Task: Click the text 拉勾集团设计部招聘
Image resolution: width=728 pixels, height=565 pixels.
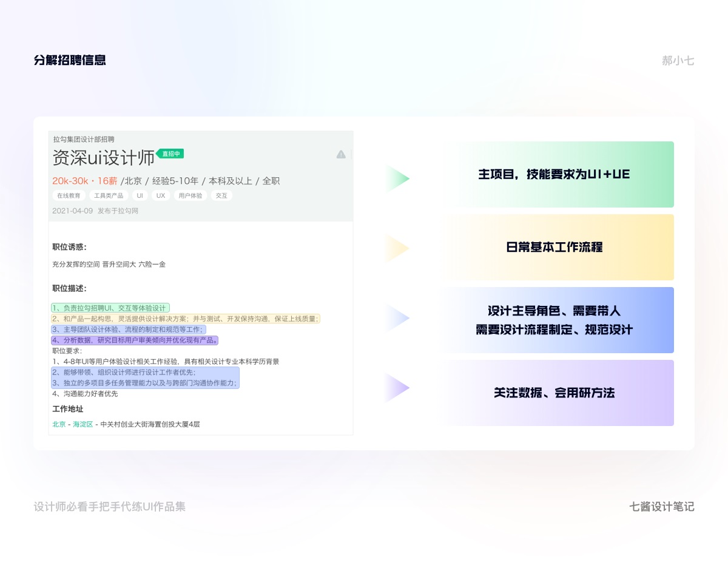Action: tap(84, 140)
